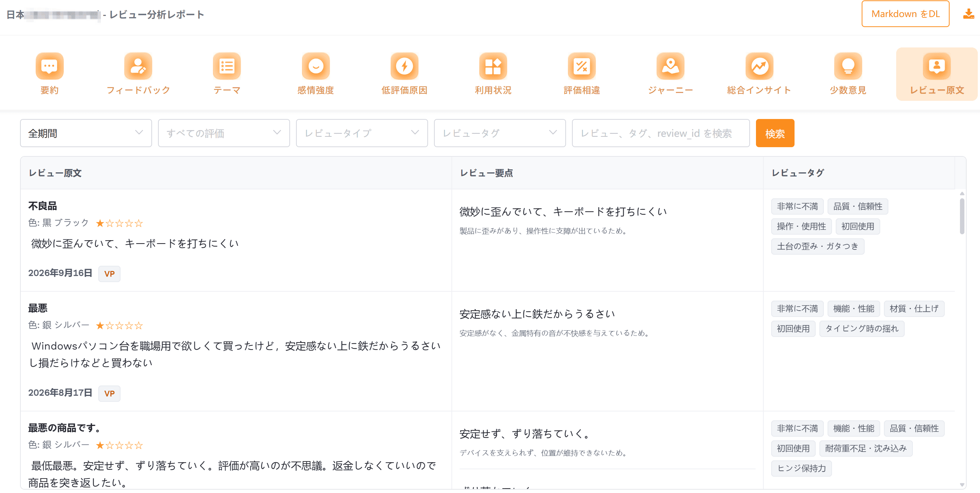980x493 pixels.
Task: Click the VP badge beside 2026年9月16日
Action: point(109,274)
